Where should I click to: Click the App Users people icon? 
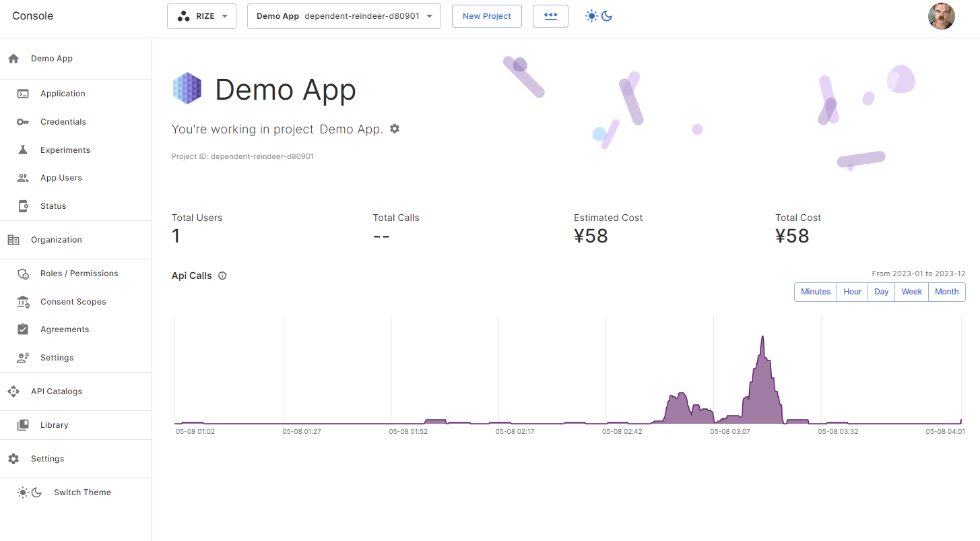click(23, 178)
